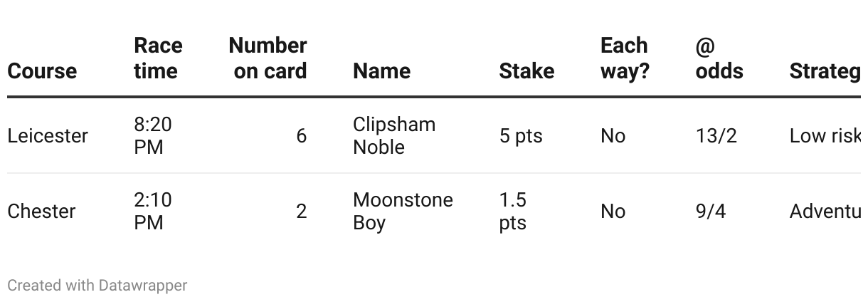Viewport: 868px width, 302px height.
Task: Select the Moonstone Boy horse name
Action: [x=403, y=212]
